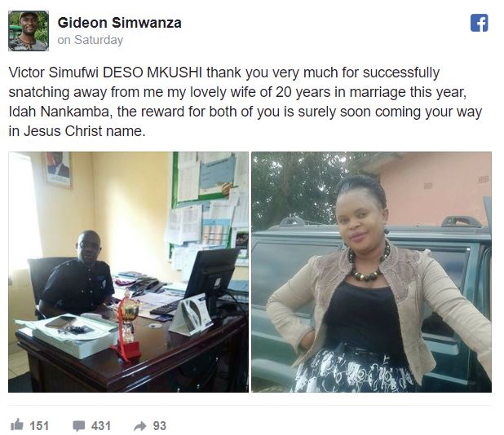Click the share arrow icon
The width and height of the screenshot is (504, 435).
(x=139, y=426)
